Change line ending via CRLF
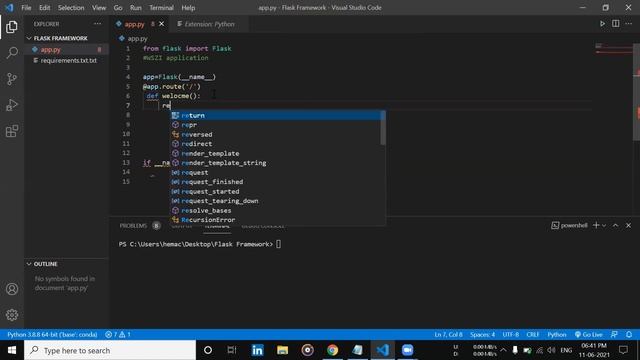 click(x=533, y=334)
